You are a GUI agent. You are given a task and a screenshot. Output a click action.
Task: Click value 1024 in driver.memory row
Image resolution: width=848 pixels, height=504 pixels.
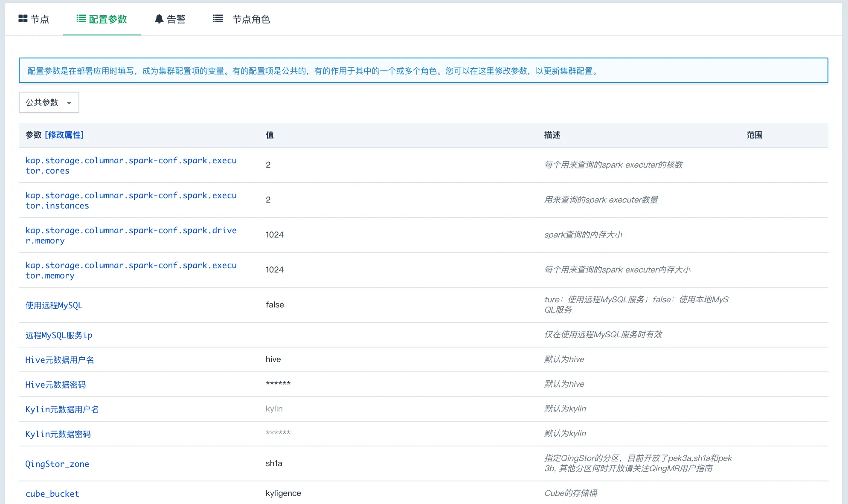pos(275,235)
